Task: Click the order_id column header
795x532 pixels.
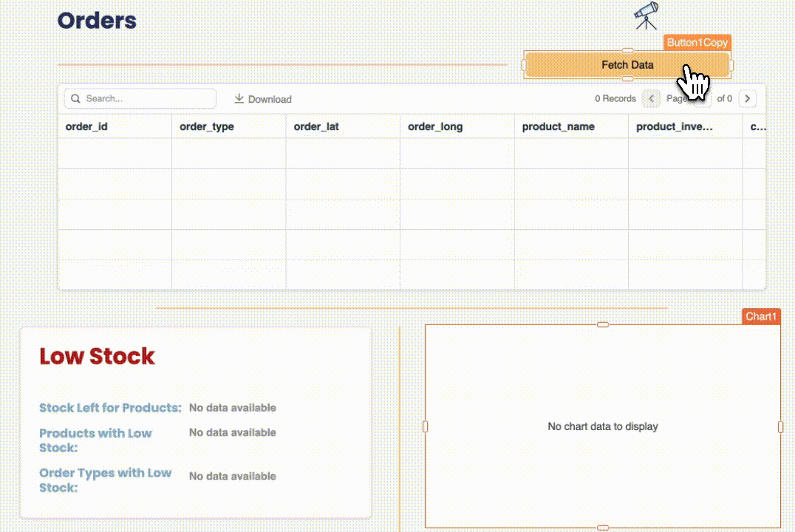Action: (x=86, y=126)
